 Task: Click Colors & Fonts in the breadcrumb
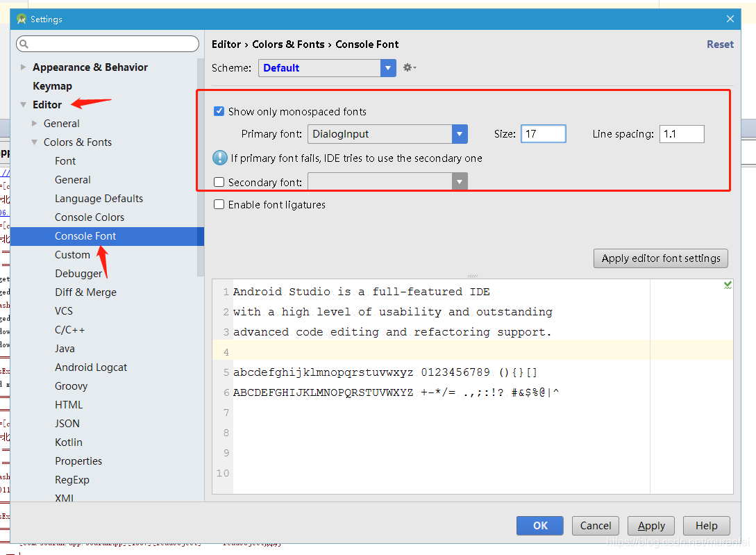point(288,44)
